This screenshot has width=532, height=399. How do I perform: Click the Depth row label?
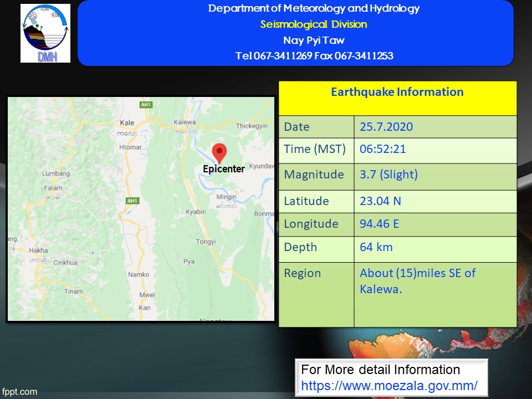(x=300, y=247)
